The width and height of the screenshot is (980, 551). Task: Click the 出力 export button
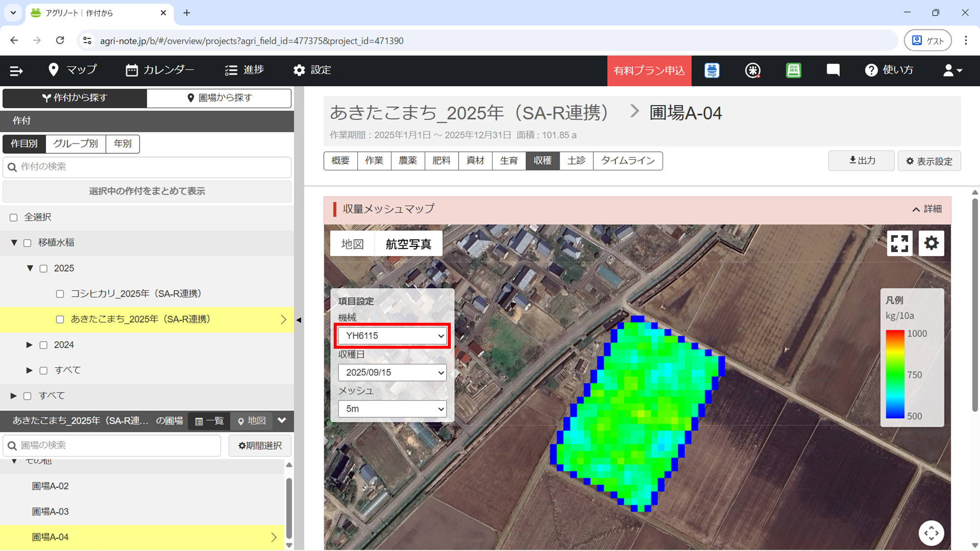click(x=861, y=161)
